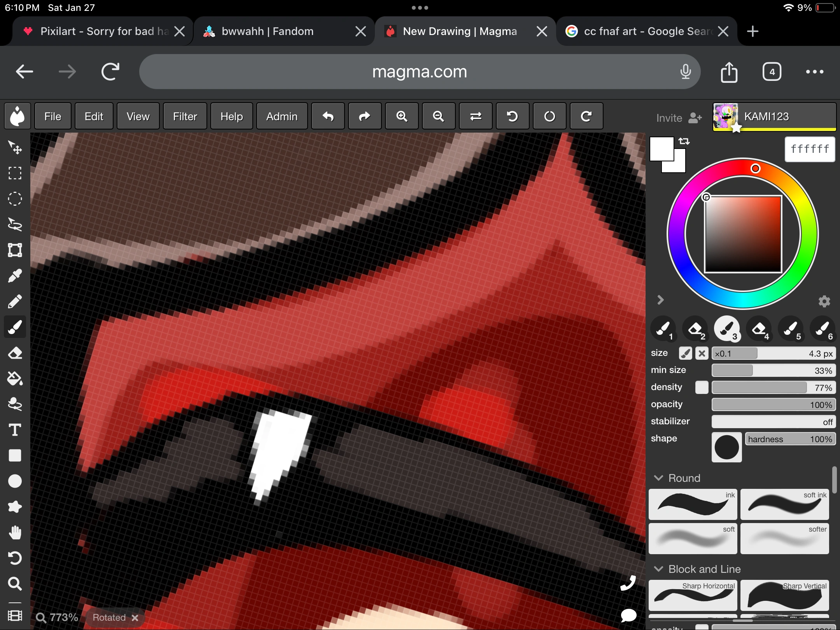This screenshot has height=630, width=840.
Task: Select the Eraser tool
Action: click(x=15, y=353)
